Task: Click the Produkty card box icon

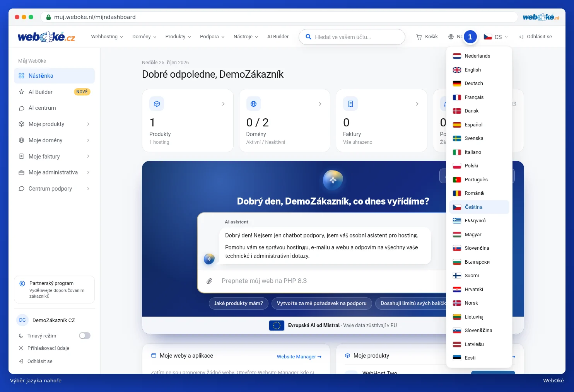Action: pyautogui.click(x=157, y=104)
